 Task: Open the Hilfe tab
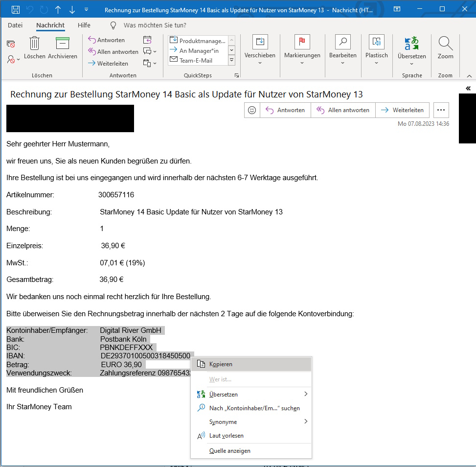point(84,25)
